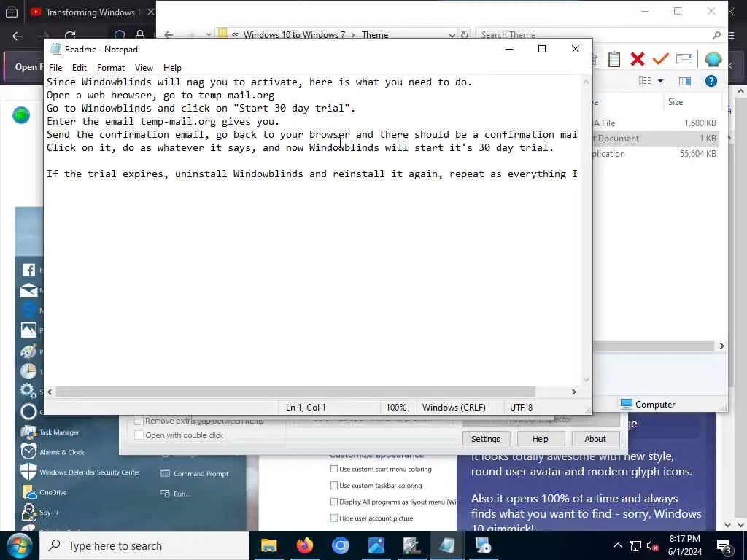
Task: Click the Search Theme input field
Action: [595, 35]
